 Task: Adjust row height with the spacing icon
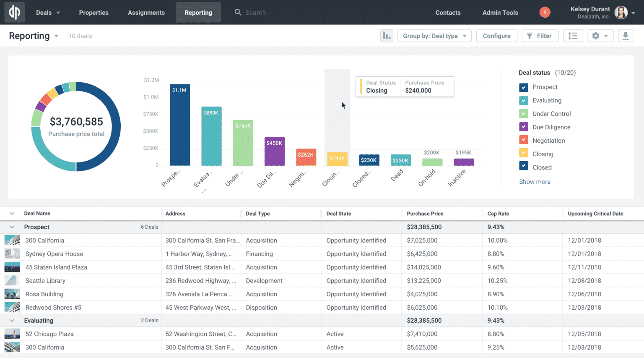pyautogui.click(x=573, y=36)
